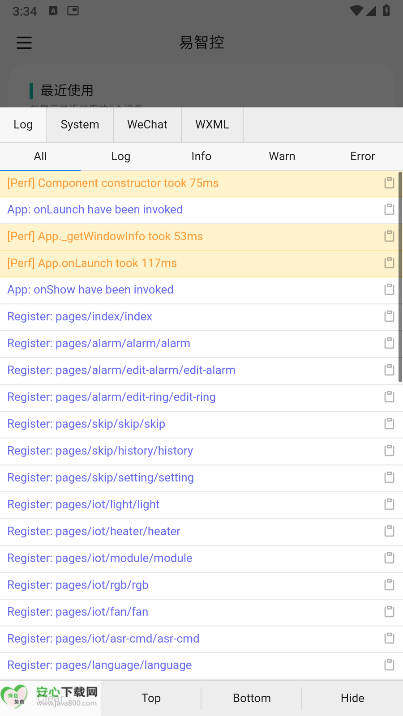Copy the pages/skip/history/history log entry
403x716 pixels.
click(x=389, y=451)
